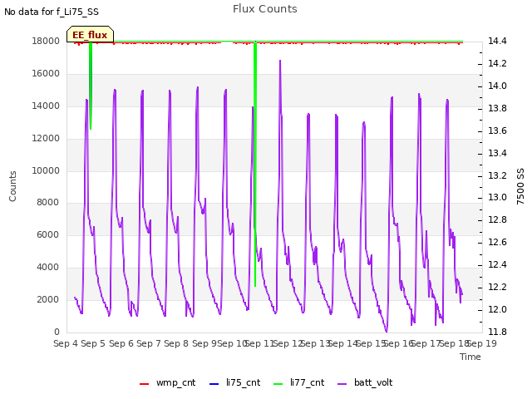Click the 12.0 right axis tick label
The height and width of the screenshot is (399, 532).
pyautogui.click(x=497, y=309)
